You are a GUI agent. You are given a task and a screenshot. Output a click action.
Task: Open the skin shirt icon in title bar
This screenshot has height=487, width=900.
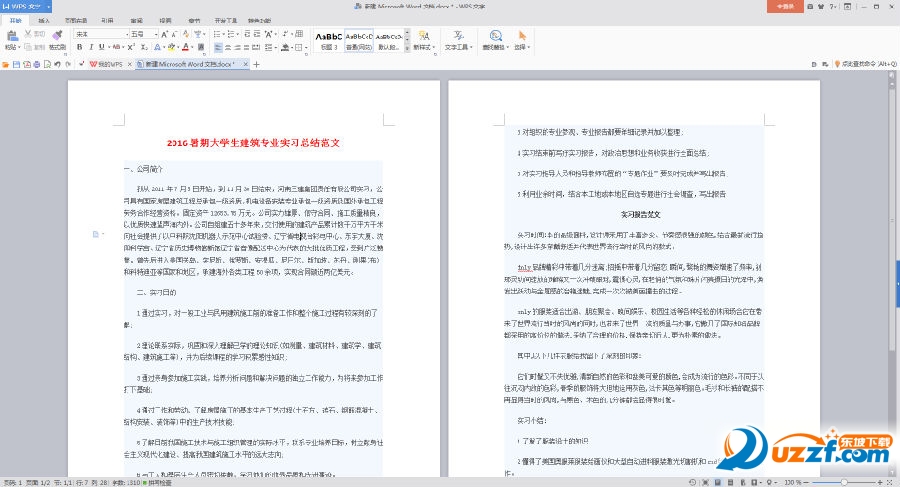click(821, 6)
